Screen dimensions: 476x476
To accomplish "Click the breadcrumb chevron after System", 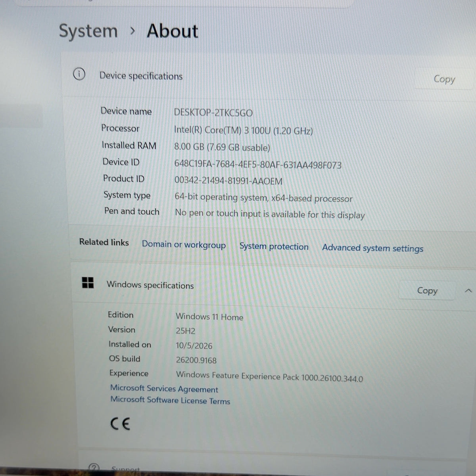I will coord(132,31).
